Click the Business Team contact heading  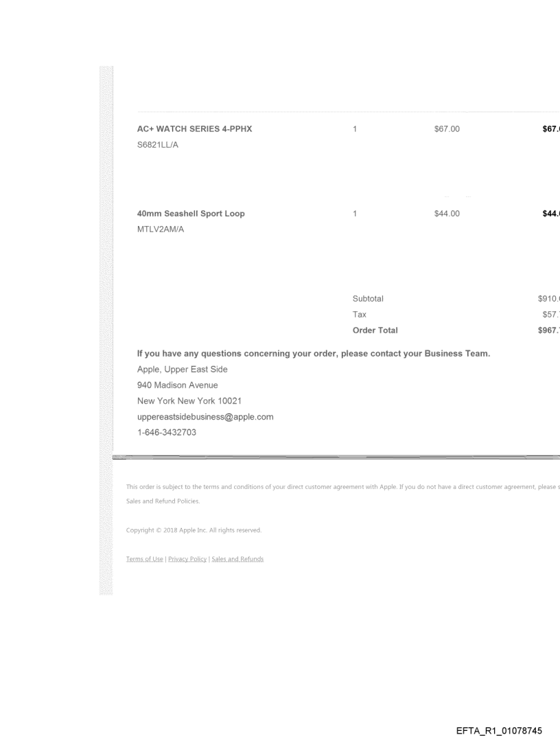click(313, 354)
